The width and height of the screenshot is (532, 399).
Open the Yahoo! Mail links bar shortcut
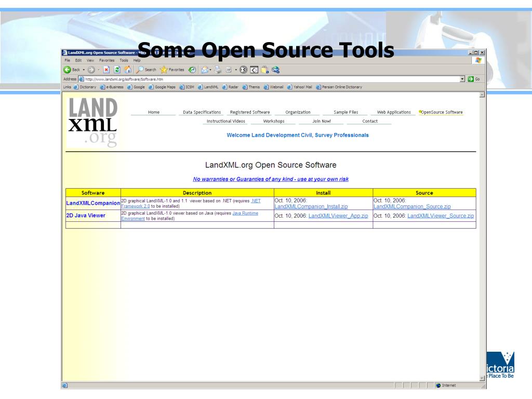click(x=300, y=87)
